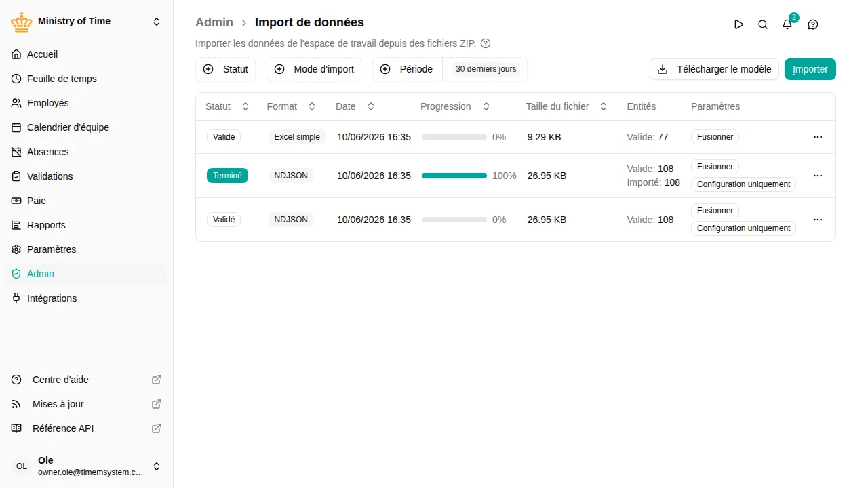
Task: Open row actions for last Validé NDJSON import
Action: tap(818, 220)
